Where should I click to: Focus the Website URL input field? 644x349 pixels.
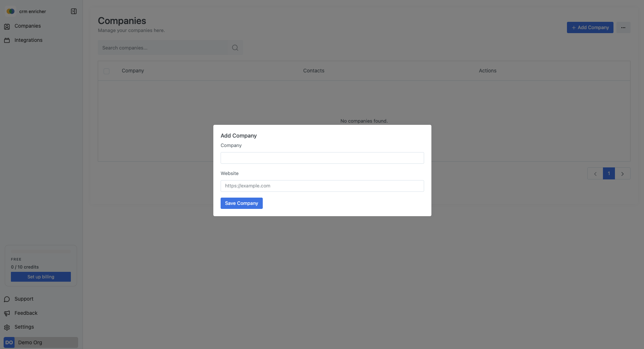pyautogui.click(x=322, y=186)
